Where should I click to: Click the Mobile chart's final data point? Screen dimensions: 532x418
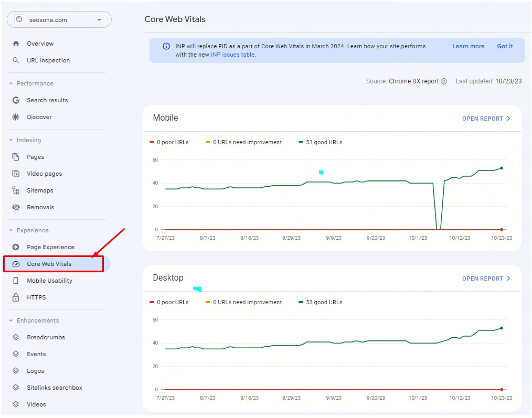point(502,168)
